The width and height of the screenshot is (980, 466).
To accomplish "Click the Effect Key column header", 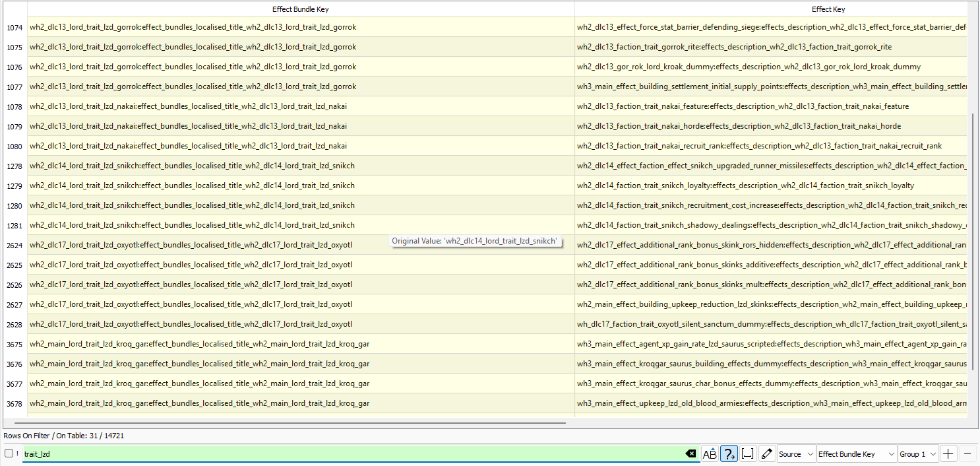I will 770,9.
